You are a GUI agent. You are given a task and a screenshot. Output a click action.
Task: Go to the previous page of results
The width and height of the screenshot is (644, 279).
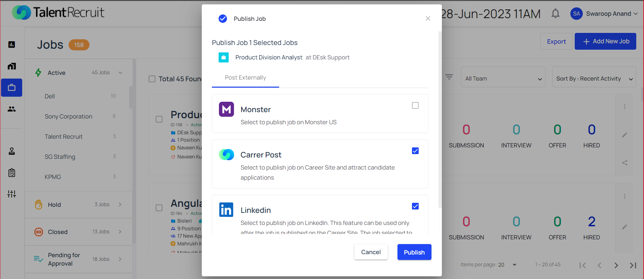[x=599, y=265]
